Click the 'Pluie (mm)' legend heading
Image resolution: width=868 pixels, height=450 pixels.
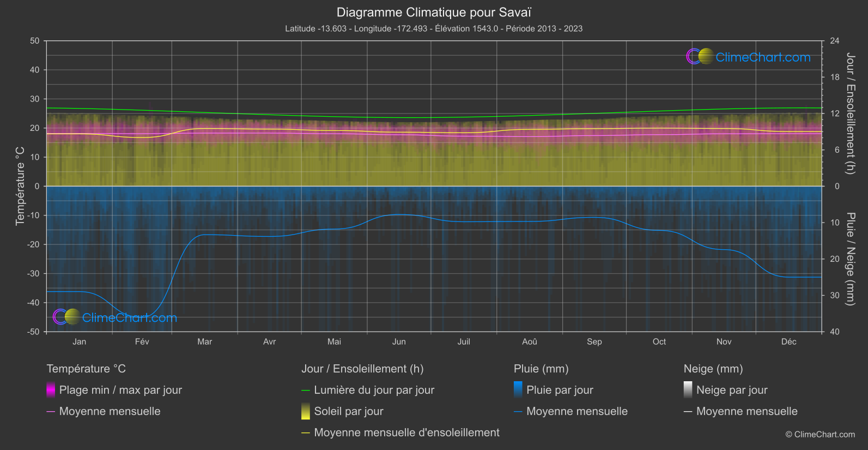[x=541, y=369]
